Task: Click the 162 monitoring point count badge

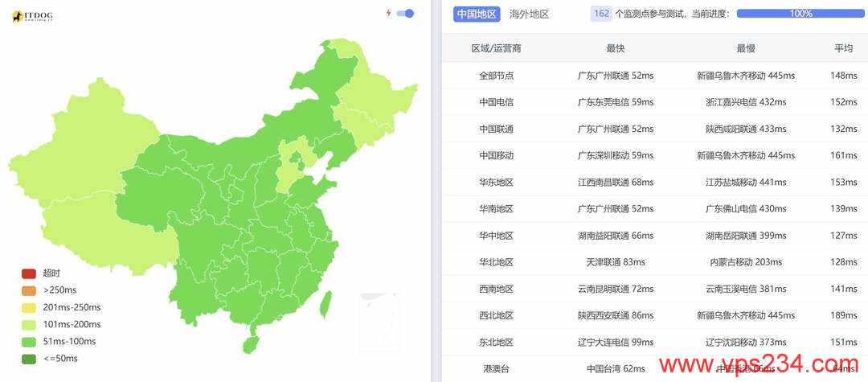Action: pos(601,14)
